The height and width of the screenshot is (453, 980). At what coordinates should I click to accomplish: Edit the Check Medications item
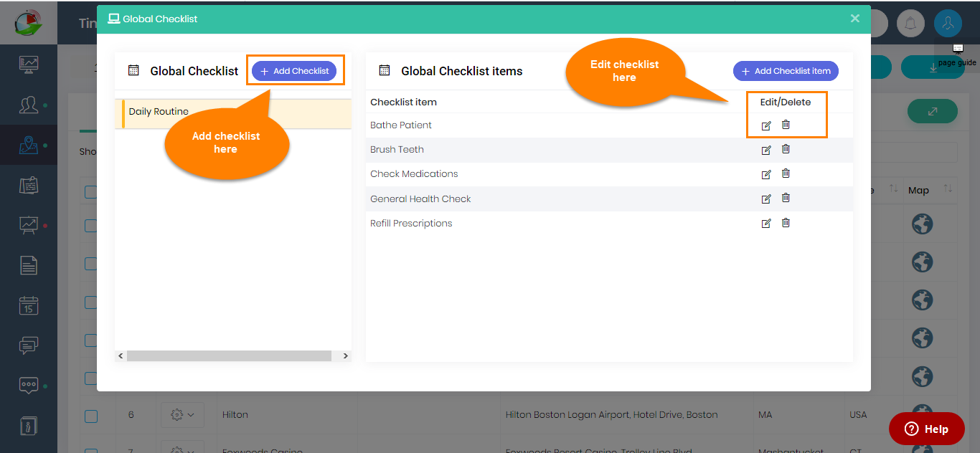click(766, 174)
